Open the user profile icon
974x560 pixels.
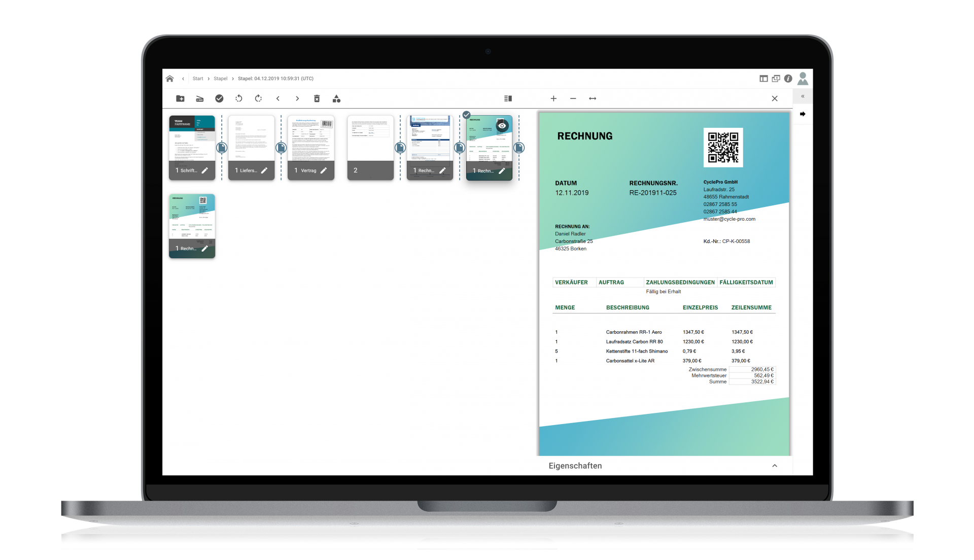coord(803,78)
